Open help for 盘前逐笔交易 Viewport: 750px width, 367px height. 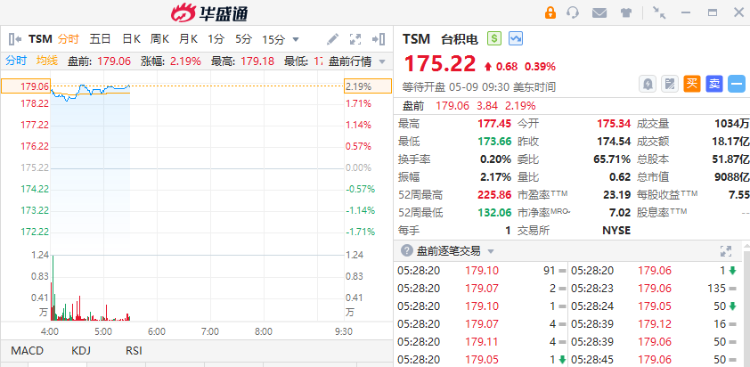pyautogui.click(x=407, y=250)
